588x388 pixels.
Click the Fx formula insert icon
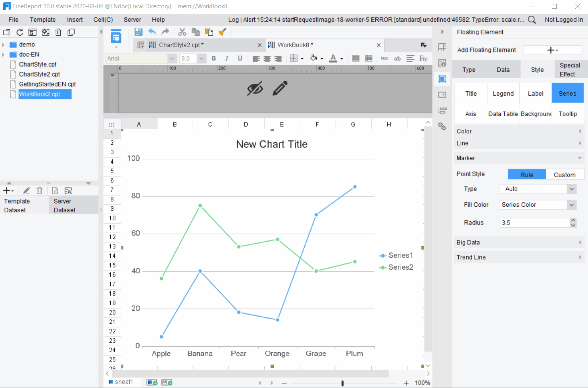point(423,58)
